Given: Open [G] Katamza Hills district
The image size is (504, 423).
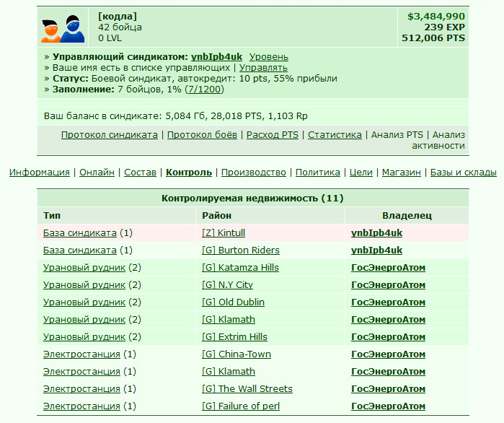Looking at the screenshot, I should [240, 268].
